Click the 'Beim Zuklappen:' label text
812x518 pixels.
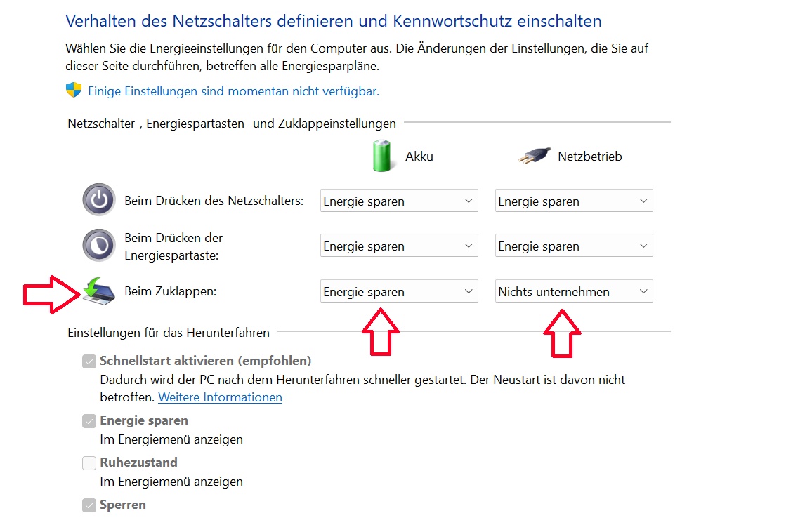[x=170, y=291]
